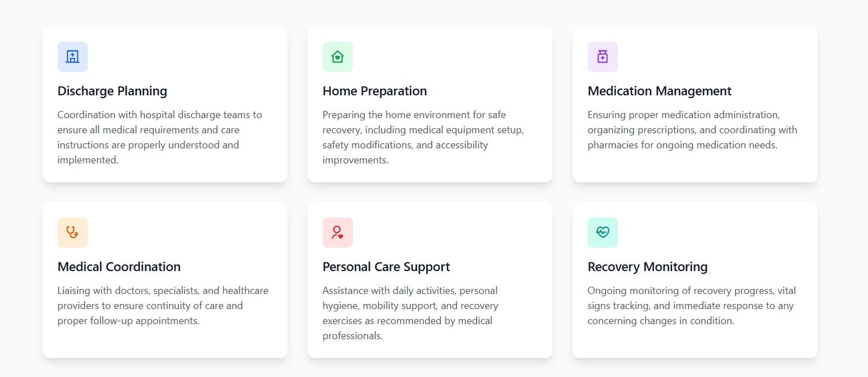The height and width of the screenshot is (377, 868).
Task: Click the teal heart pulse icon
Action: click(x=603, y=232)
